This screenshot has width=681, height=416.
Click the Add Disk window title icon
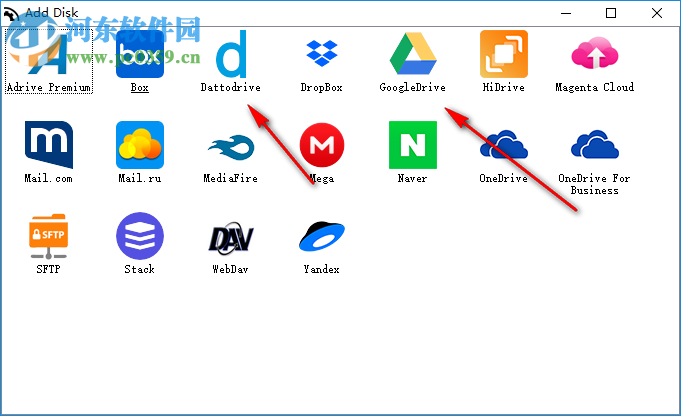[11, 14]
